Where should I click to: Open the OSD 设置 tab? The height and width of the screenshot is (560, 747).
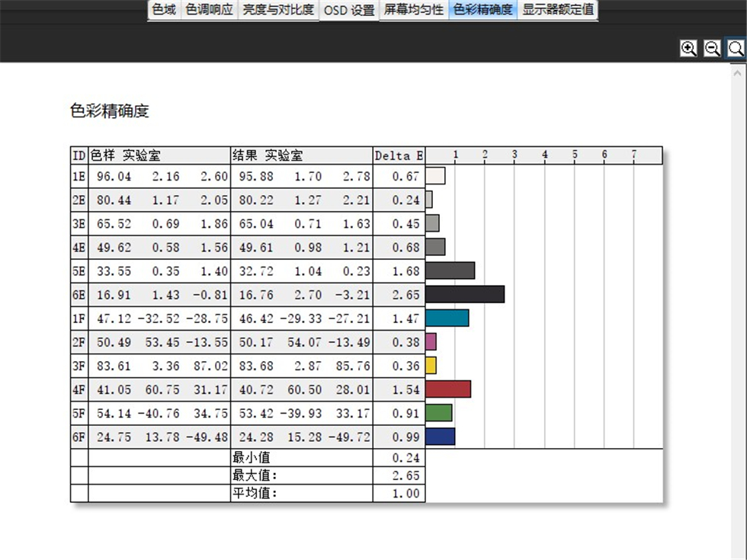pos(347,11)
